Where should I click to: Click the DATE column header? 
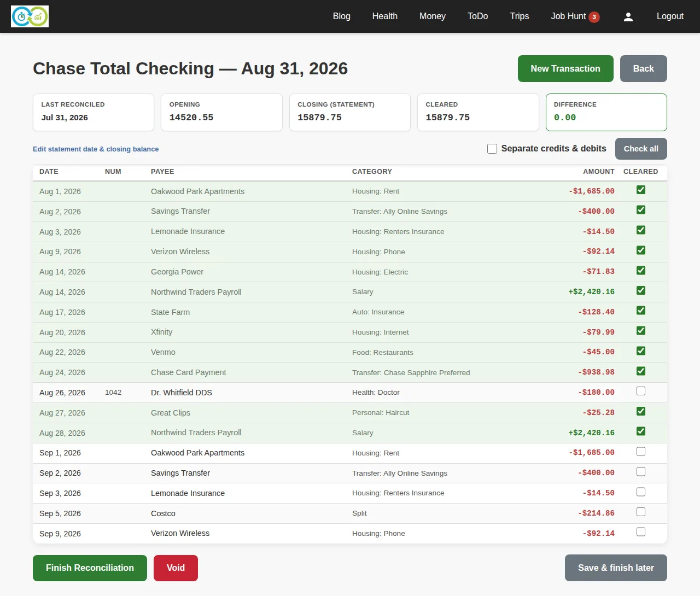49,172
